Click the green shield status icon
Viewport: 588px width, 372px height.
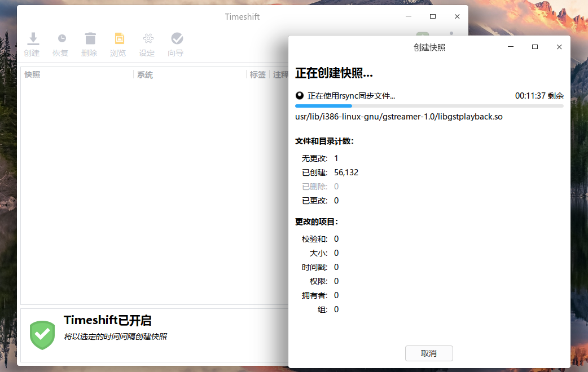(x=42, y=335)
